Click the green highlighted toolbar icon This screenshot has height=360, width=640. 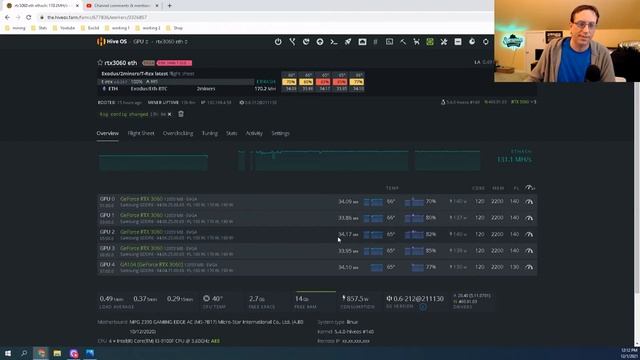pyautogui.click(x=430, y=42)
